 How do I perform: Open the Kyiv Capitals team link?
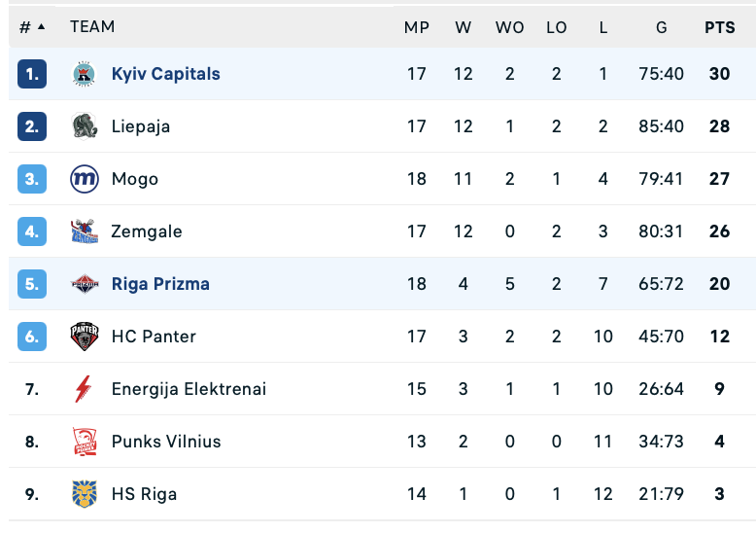(165, 74)
